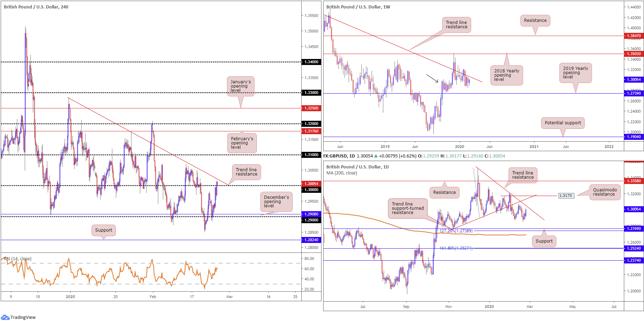Viewport: 644px width, 321px height.
Task: Click the Resistance callout on daily chart
Action: click(x=444, y=192)
